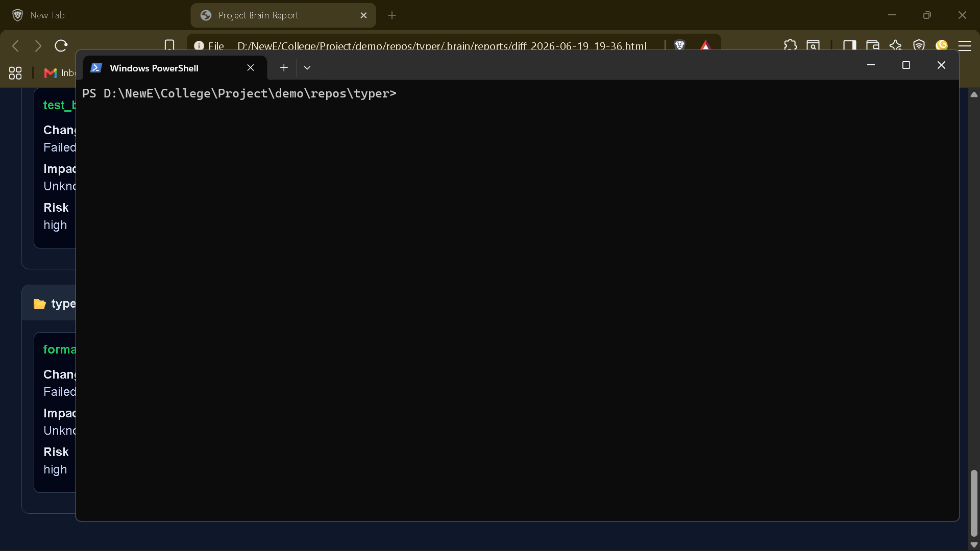Click the yellow folder icon in report
Screen dimensions: 980x551
point(39,304)
